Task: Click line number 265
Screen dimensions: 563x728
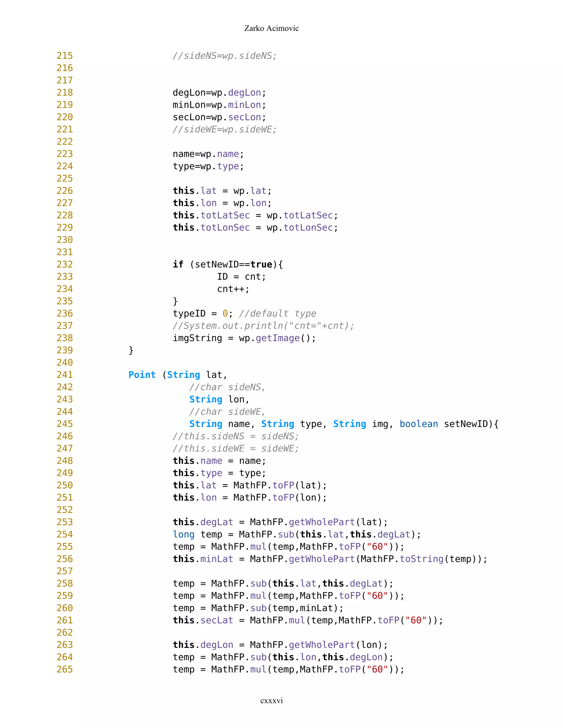Action: (65, 669)
